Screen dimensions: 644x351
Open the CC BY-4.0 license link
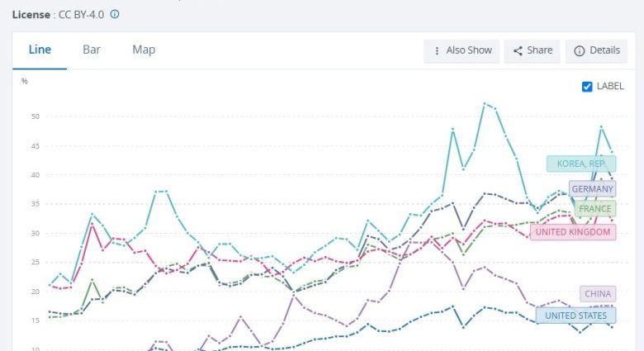tap(82, 14)
